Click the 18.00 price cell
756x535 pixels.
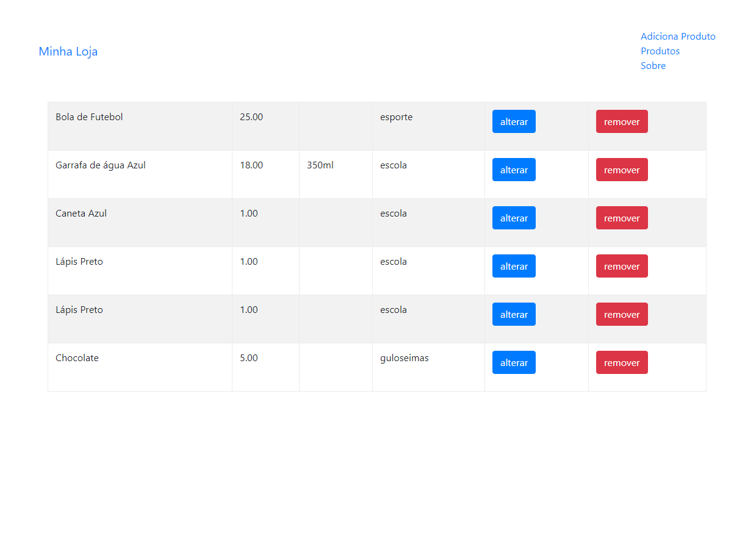pyautogui.click(x=265, y=174)
